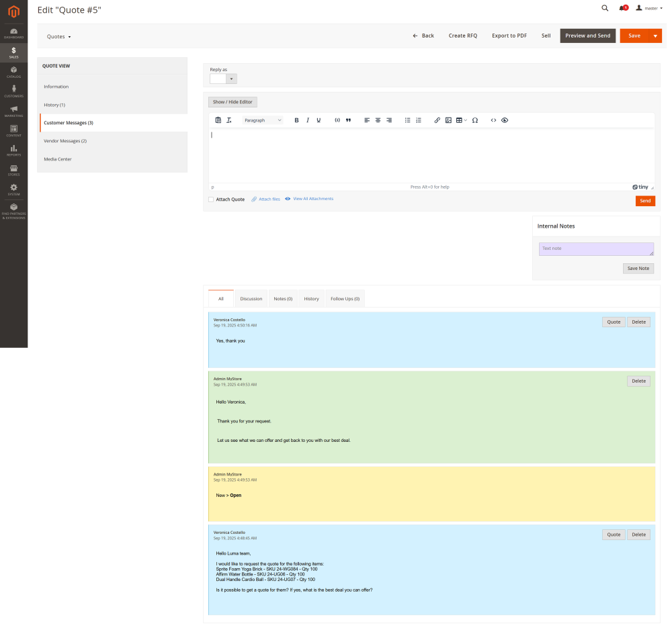
Task: Open the Reply as dropdown
Action: (x=223, y=79)
